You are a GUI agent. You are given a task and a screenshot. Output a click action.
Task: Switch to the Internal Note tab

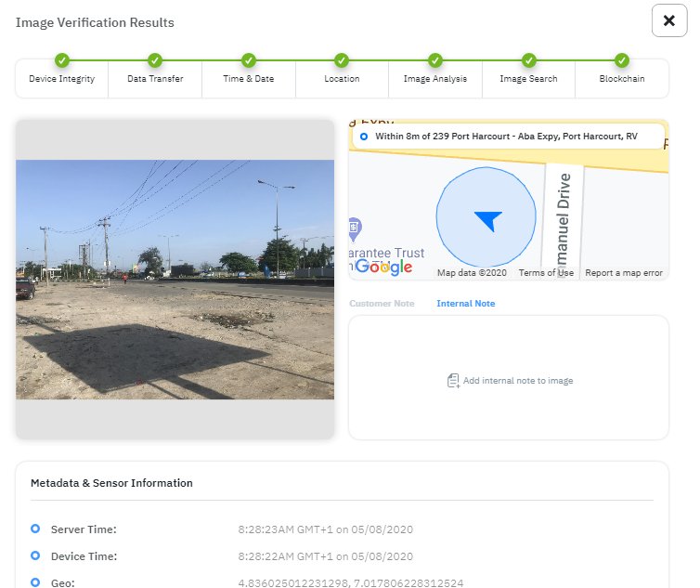[466, 304]
